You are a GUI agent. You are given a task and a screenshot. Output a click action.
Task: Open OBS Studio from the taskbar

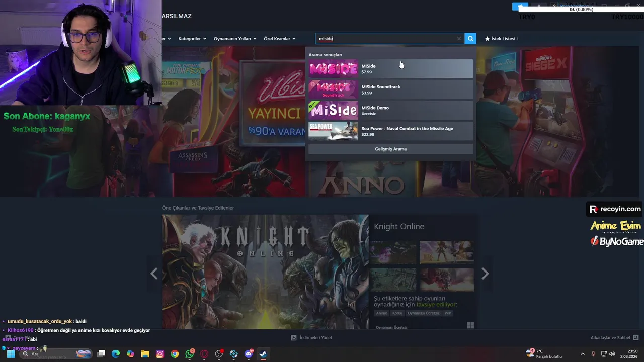(x=219, y=354)
